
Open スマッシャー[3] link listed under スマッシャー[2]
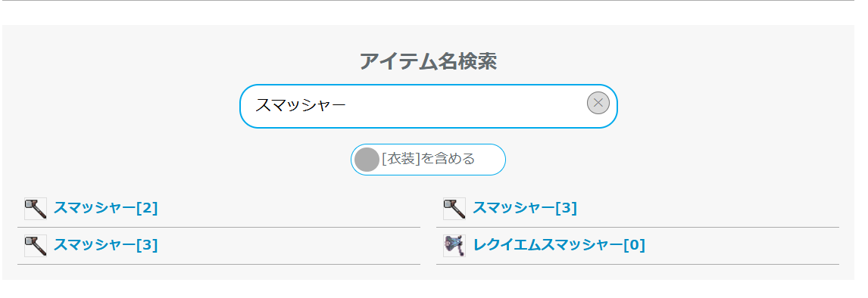pos(106,246)
